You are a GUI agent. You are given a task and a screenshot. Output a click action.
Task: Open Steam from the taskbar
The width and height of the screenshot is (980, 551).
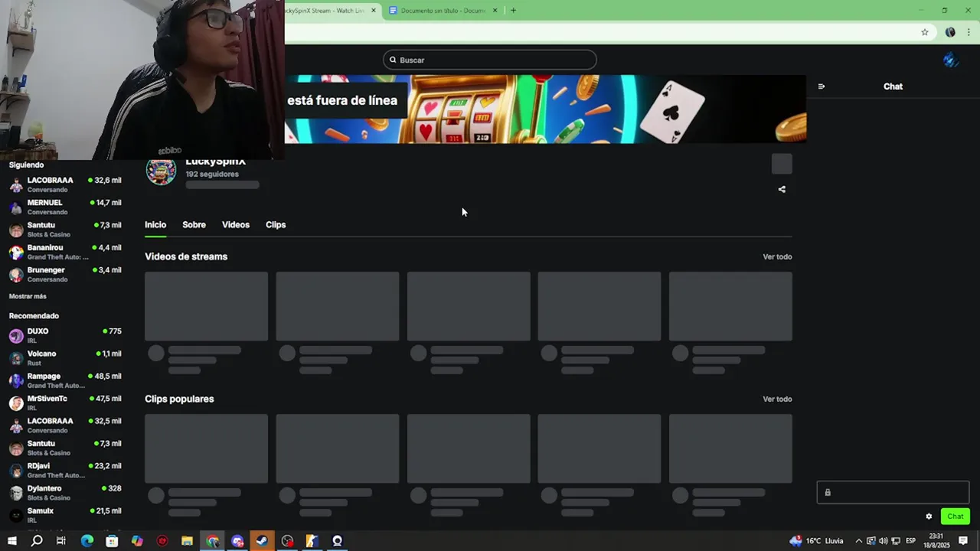tap(262, 541)
